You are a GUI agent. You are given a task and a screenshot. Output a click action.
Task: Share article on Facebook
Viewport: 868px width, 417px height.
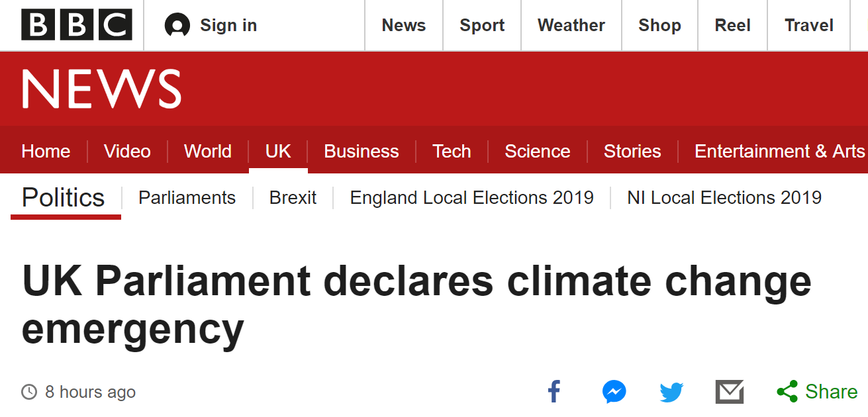point(554,392)
